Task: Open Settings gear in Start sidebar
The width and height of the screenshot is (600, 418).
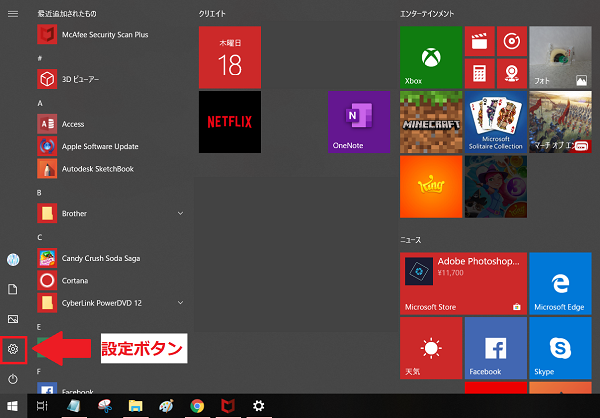Action: 13,349
